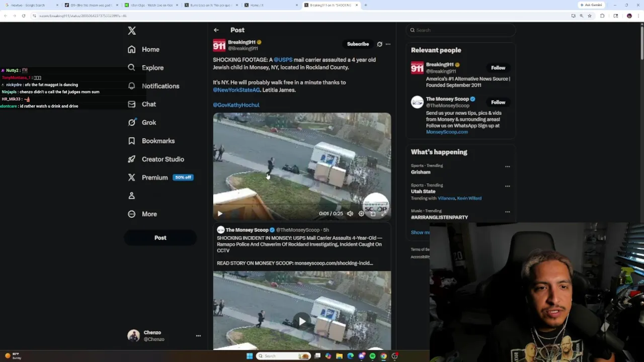Go to Home in X sidebar
The height and width of the screenshot is (362, 644).
pyautogui.click(x=143, y=49)
